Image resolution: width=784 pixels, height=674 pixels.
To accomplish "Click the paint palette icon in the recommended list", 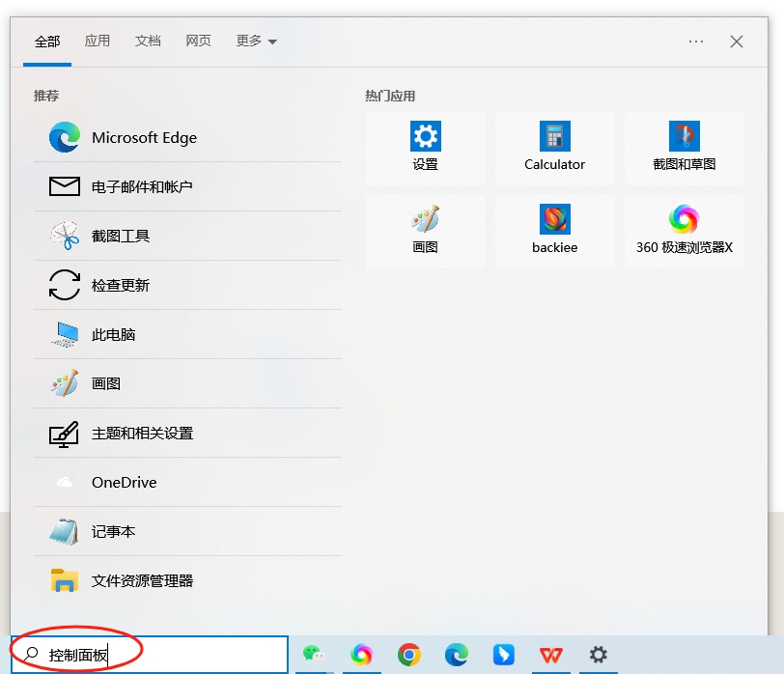I will click(x=65, y=383).
